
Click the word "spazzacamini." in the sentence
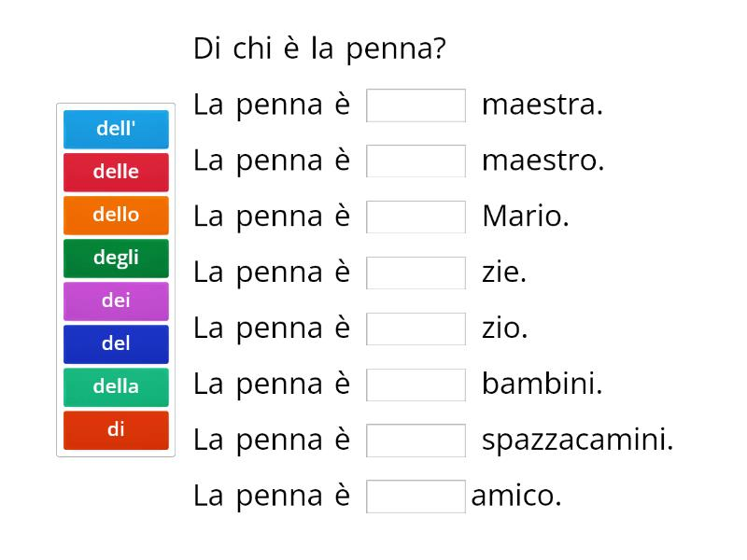coord(577,441)
